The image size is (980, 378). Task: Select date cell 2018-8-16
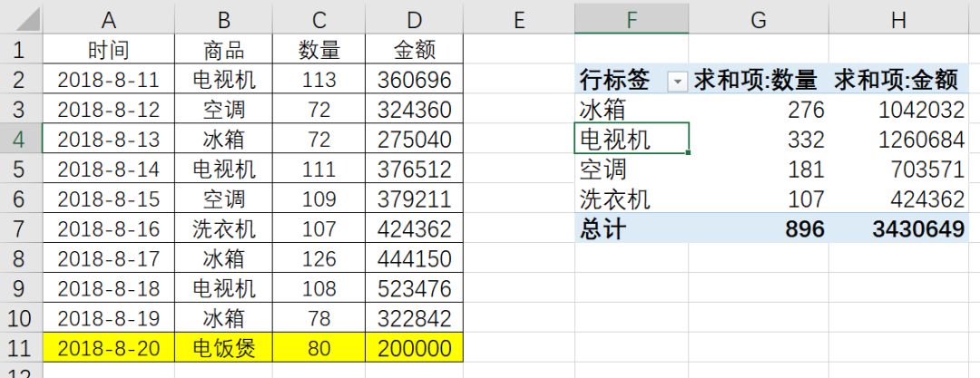(108, 228)
